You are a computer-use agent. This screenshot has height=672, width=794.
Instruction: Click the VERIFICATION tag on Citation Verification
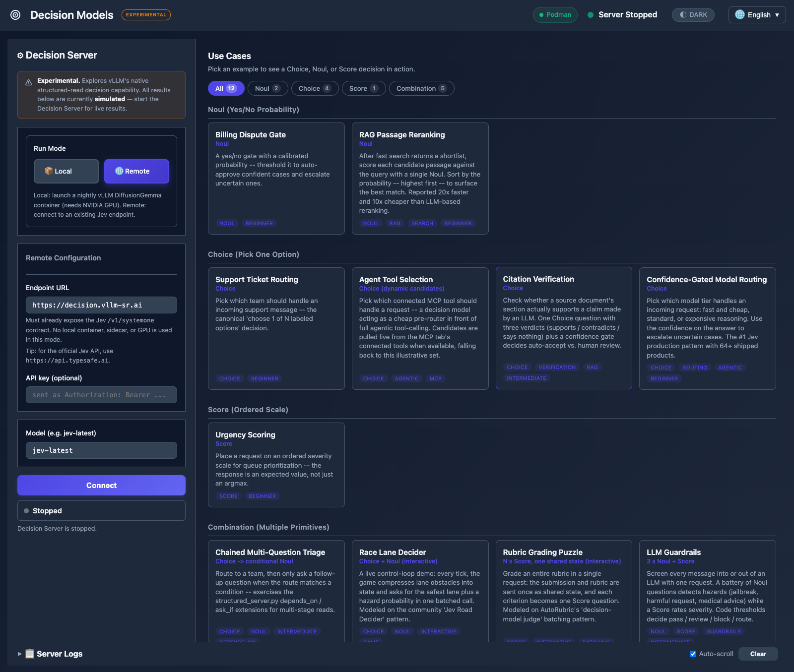[557, 367]
